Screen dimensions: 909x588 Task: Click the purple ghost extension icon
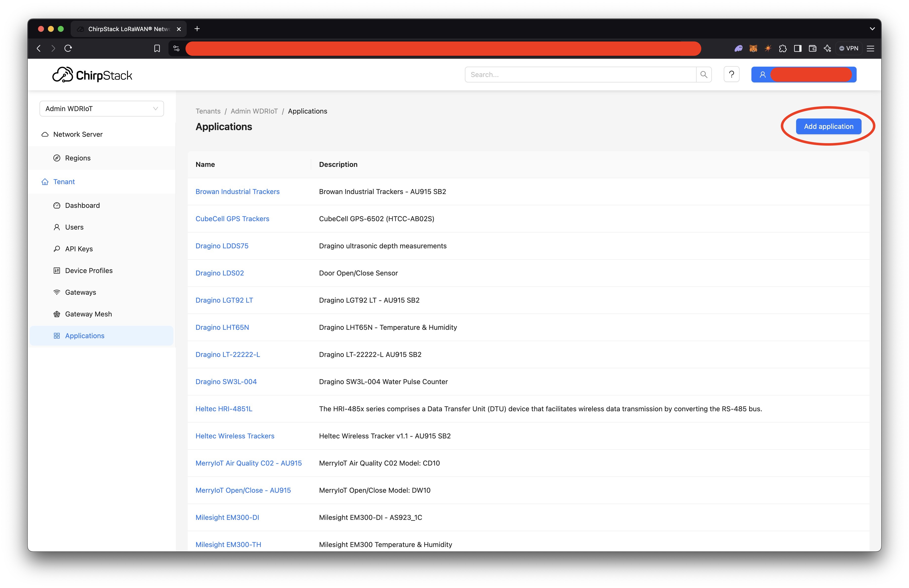coord(738,48)
